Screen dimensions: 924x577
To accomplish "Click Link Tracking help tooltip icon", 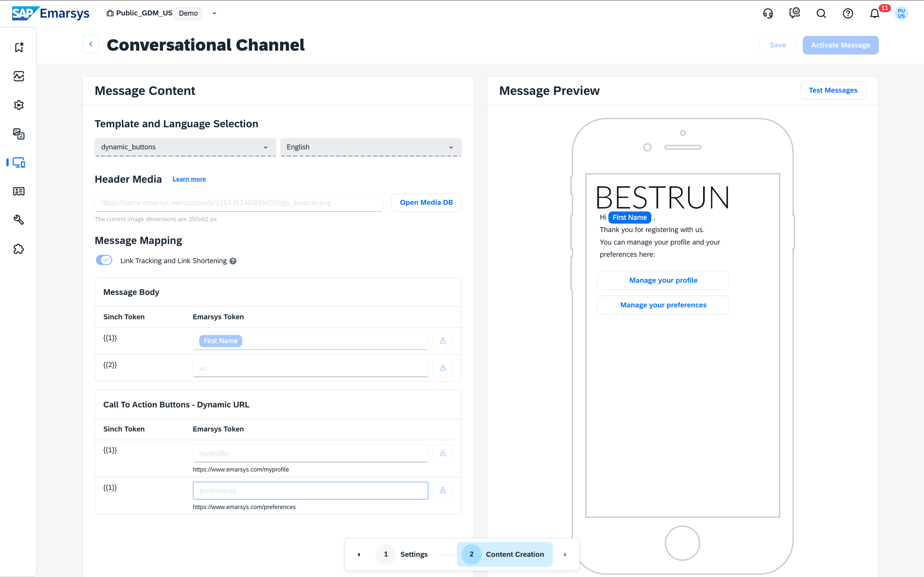I will pyautogui.click(x=233, y=261).
